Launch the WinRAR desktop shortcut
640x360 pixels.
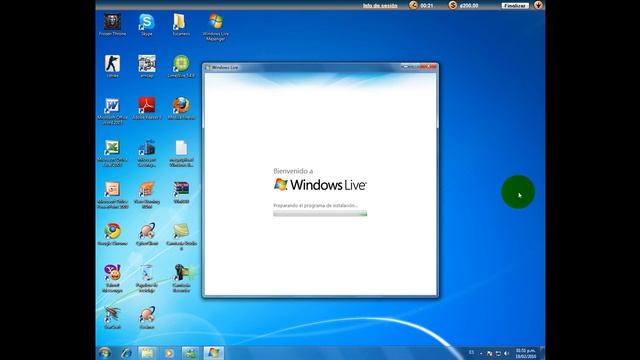[x=181, y=192]
